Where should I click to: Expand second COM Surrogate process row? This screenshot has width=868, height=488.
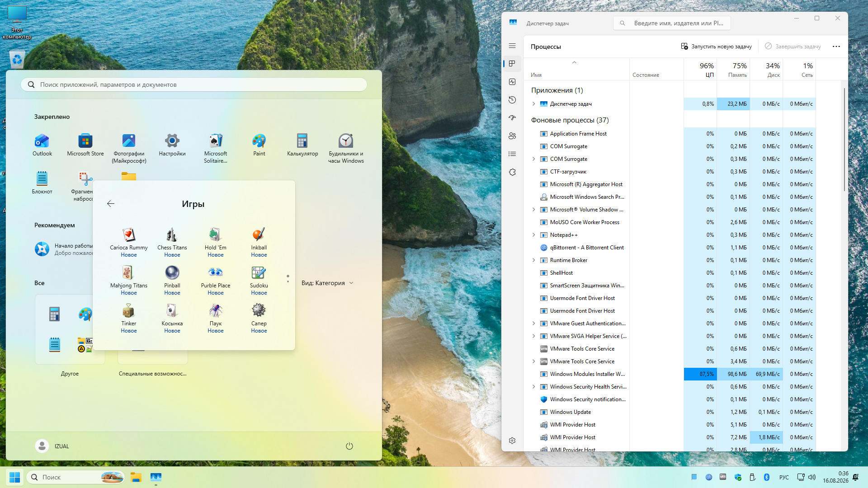[x=534, y=159]
